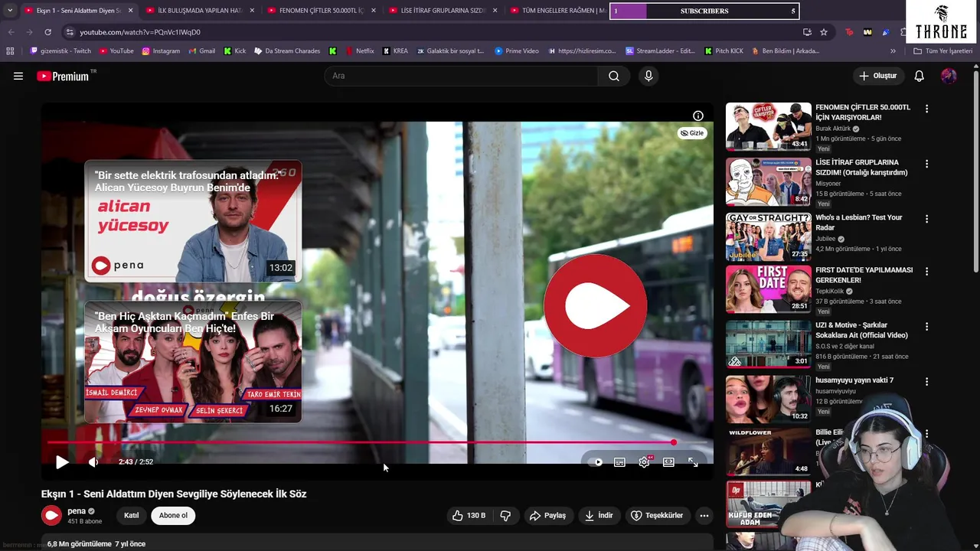The width and height of the screenshot is (980, 551).
Task: Reload the page with refresh icon
Action: point(47,32)
